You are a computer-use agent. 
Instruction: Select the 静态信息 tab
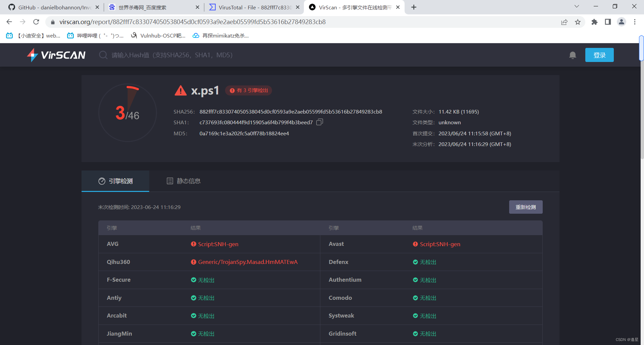[183, 181]
